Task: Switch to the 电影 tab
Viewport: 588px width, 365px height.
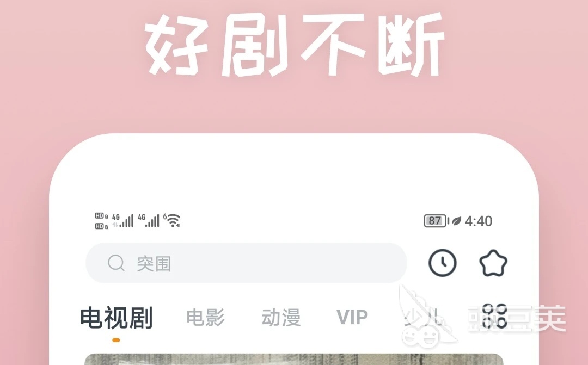Action: (x=205, y=318)
